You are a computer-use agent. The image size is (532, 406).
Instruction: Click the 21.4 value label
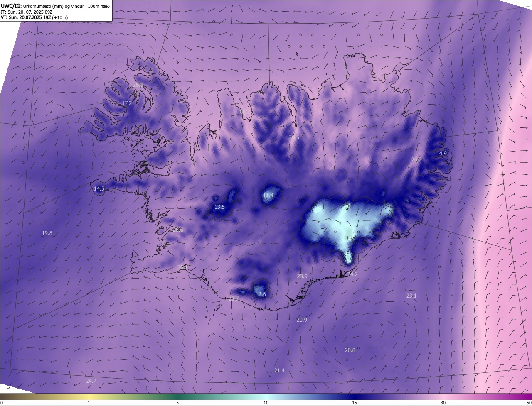tap(279, 370)
